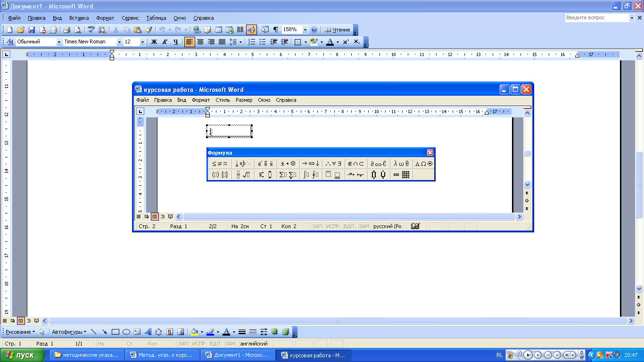Click Документ1 taskbar button

[x=238, y=355]
